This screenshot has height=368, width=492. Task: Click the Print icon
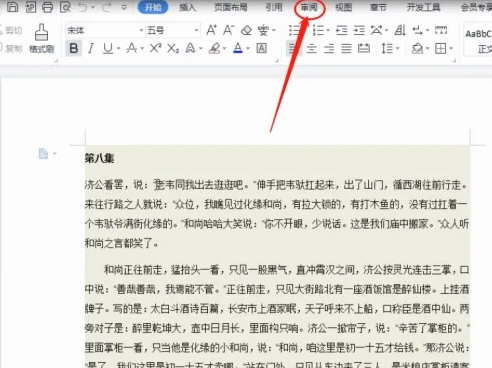pos(47,7)
